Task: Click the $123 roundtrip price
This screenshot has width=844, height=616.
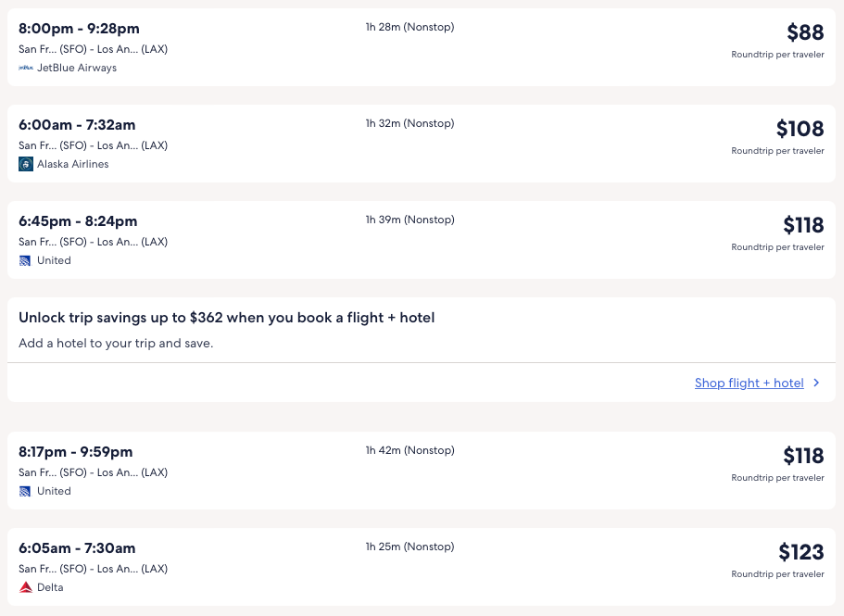Action: tap(800, 553)
